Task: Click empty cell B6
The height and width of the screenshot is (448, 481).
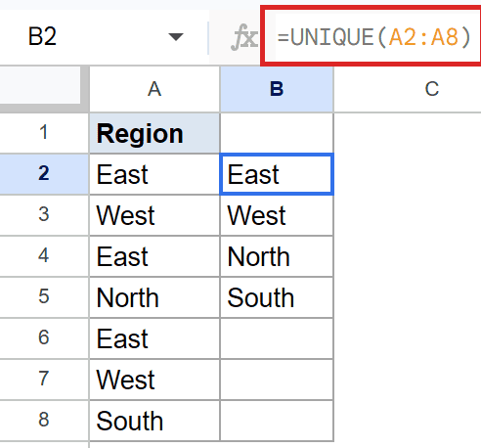Action: (x=277, y=338)
